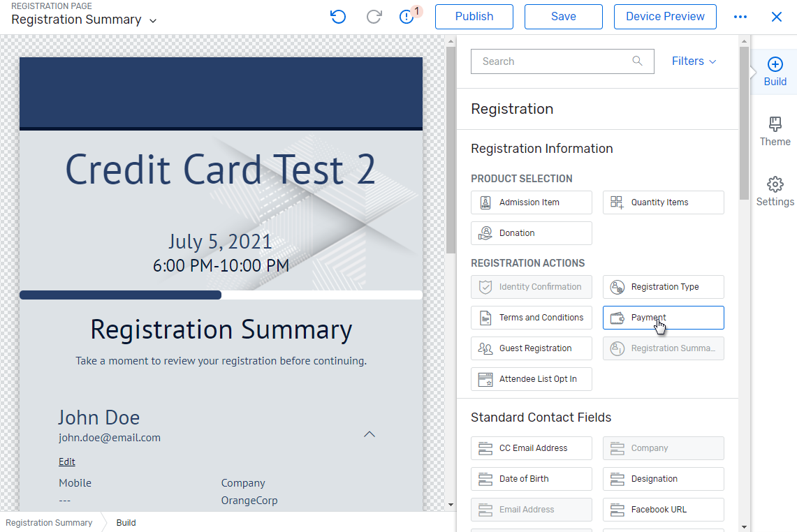Open the Registration Summary page selector dropdown
The height and width of the screenshot is (532, 797).
pos(152,20)
